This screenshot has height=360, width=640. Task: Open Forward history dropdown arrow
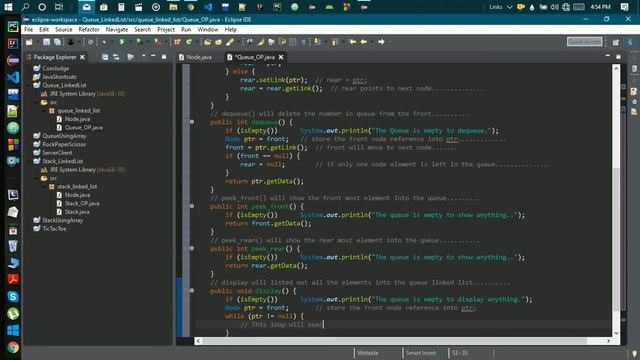[x=389, y=42]
